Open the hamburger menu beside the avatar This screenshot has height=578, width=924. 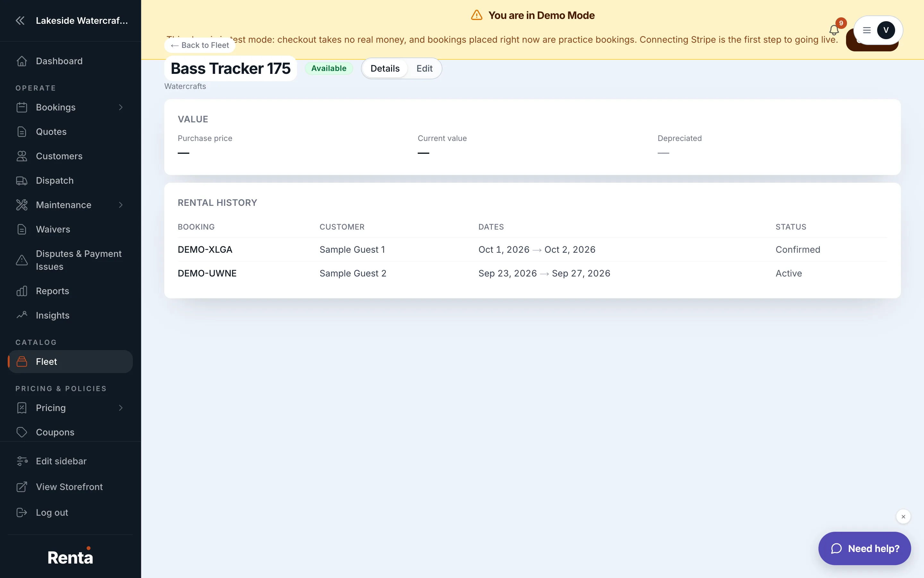[x=867, y=30]
